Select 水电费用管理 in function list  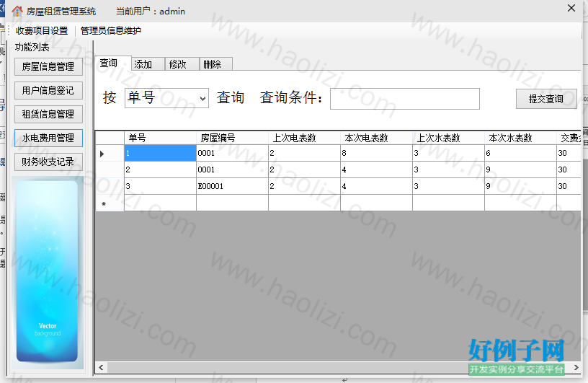click(x=48, y=138)
